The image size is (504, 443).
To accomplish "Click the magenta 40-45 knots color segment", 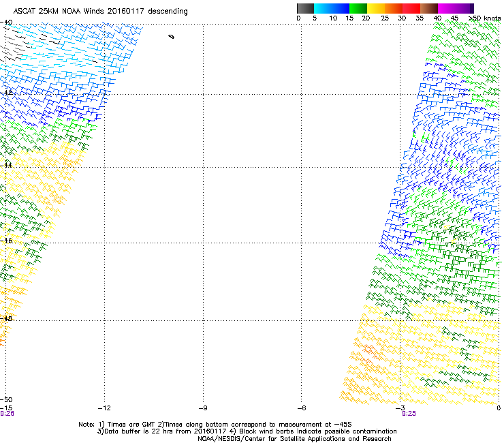I will point(447,8).
